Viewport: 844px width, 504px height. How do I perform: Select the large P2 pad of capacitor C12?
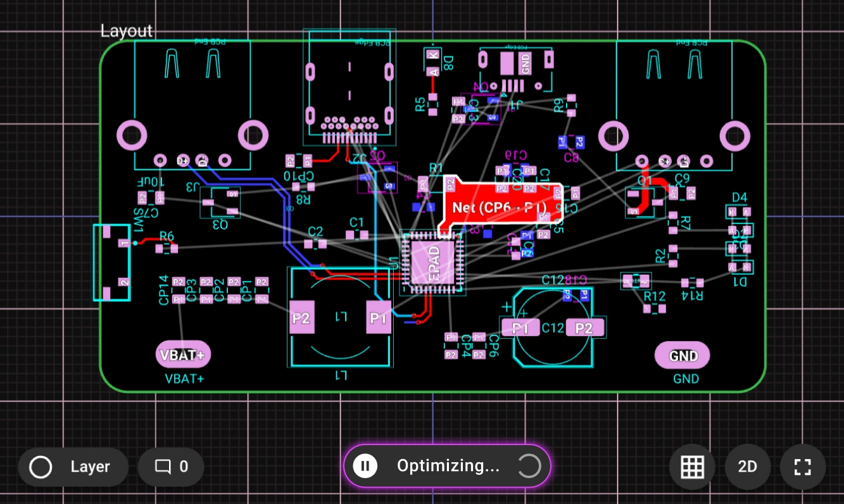tap(584, 328)
